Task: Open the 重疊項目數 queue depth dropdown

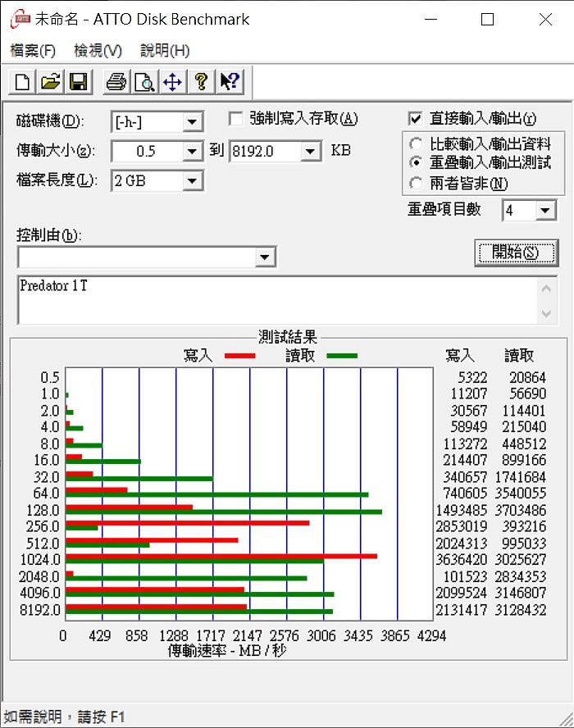Action: [545, 211]
